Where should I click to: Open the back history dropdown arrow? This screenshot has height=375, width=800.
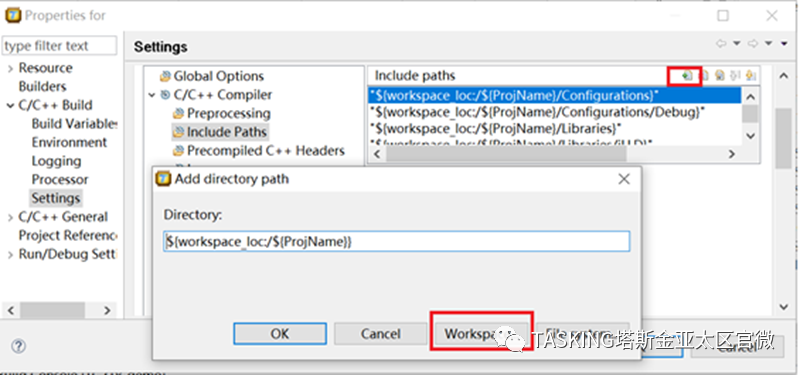click(x=736, y=44)
